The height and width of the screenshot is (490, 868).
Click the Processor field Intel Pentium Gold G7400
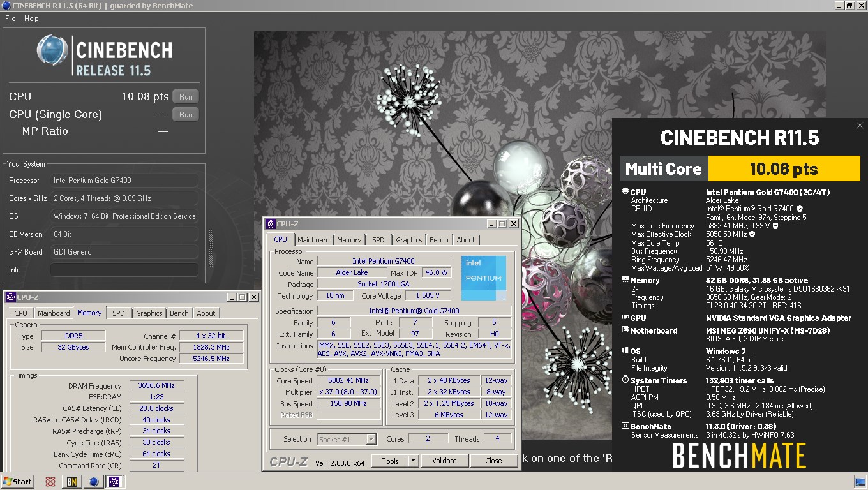tap(124, 181)
